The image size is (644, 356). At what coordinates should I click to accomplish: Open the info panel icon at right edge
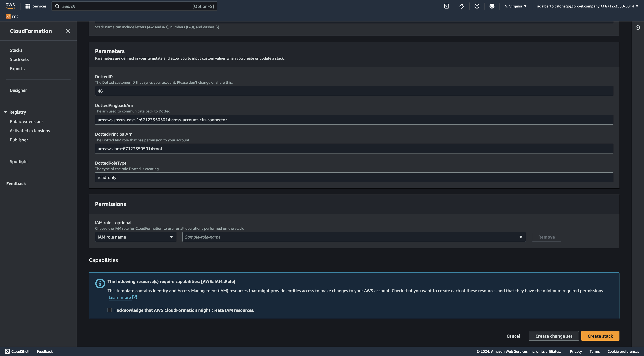(x=638, y=28)
